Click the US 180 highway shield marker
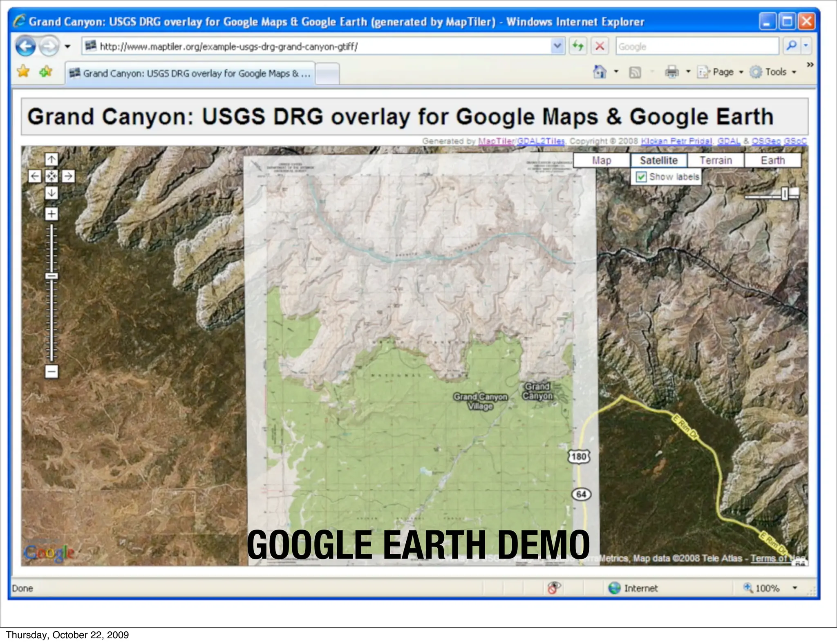837x644 pixels. pos(579,456)
